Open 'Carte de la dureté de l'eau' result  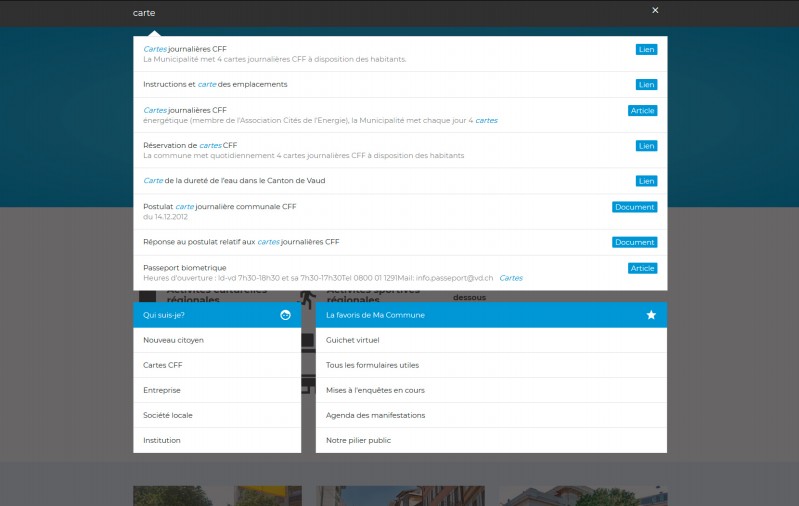click(x=234, y=181)
